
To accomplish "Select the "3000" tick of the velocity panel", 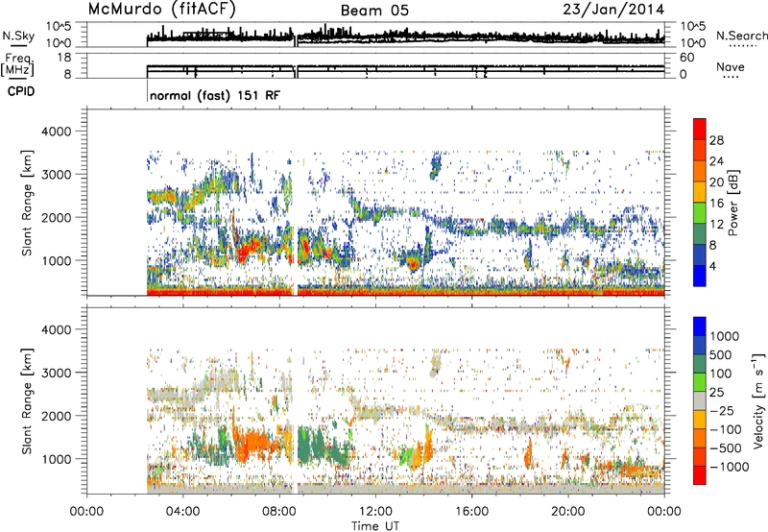I will click(57, 373).
